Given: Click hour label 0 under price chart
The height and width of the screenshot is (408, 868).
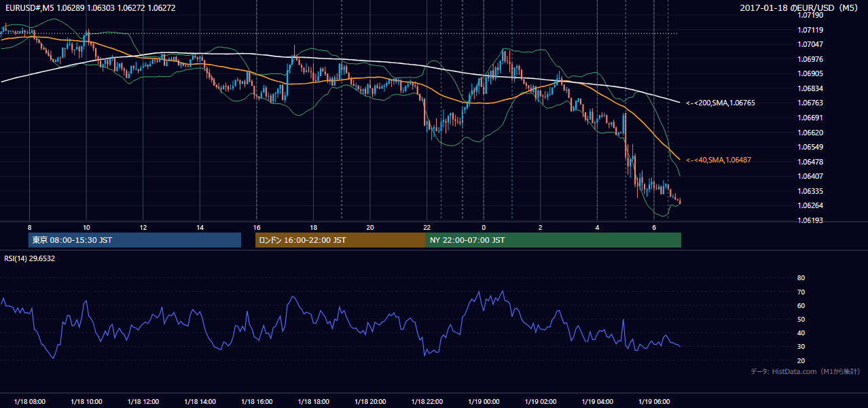Looking at the screenshot, I should (484, 227).
